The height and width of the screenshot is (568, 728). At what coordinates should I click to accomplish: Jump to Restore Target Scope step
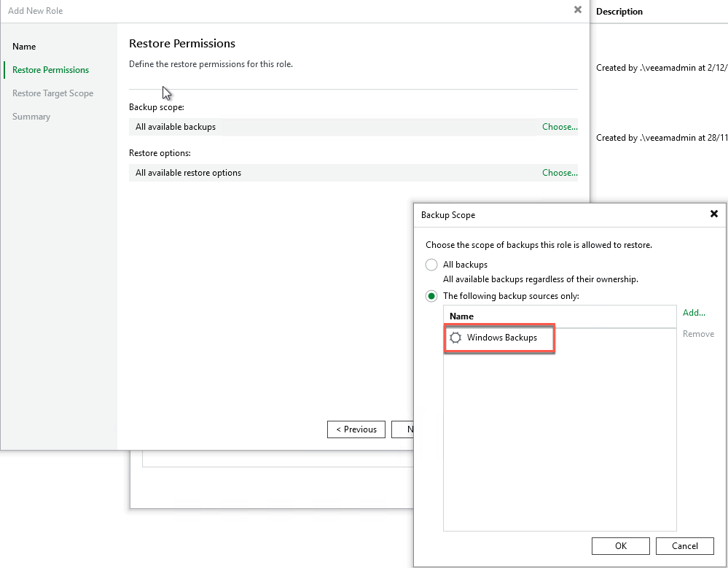tap(52, 93)
